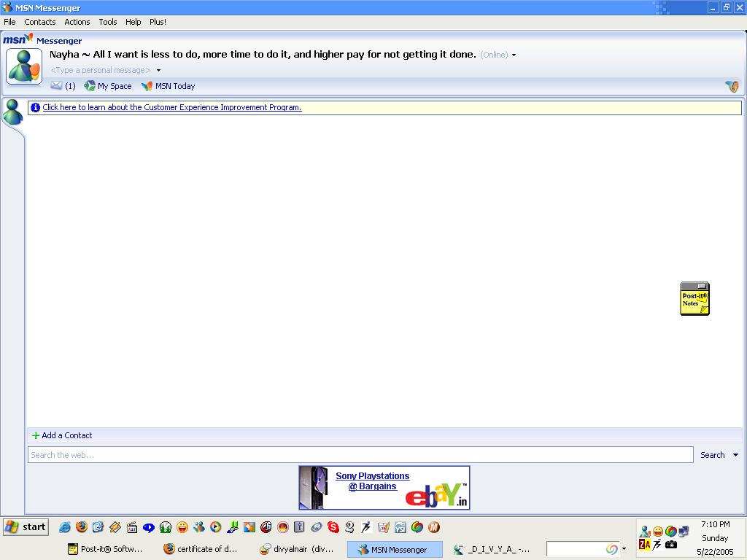747x560 pixels.
Task: Switch to divyalnair chat taskbar window
Action: (297, 549)
